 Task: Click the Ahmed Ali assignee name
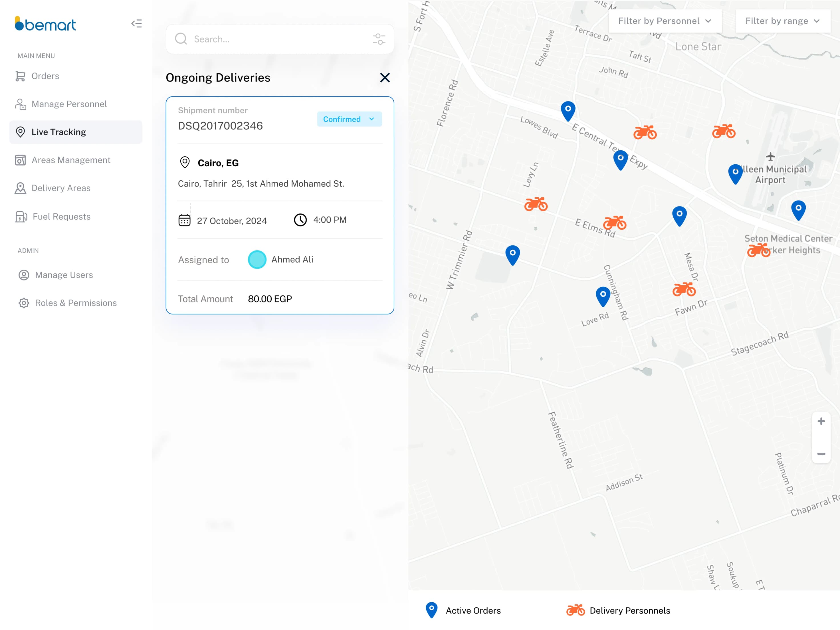point(292,259)
